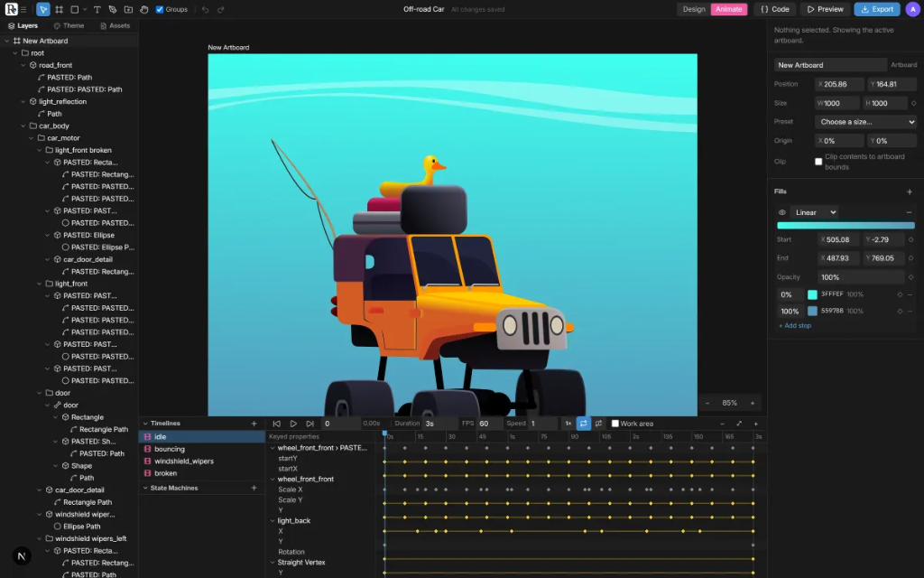Decrease canvas zoom at 85%
The height and width of the screenshot is (578, 924).
[707, 404]
